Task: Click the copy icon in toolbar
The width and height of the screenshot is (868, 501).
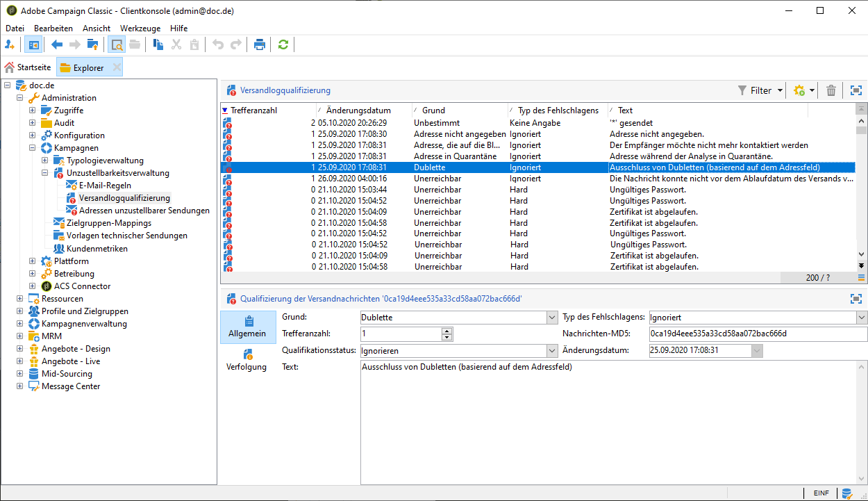Action: pyautogui.click(x=158, y=44)
